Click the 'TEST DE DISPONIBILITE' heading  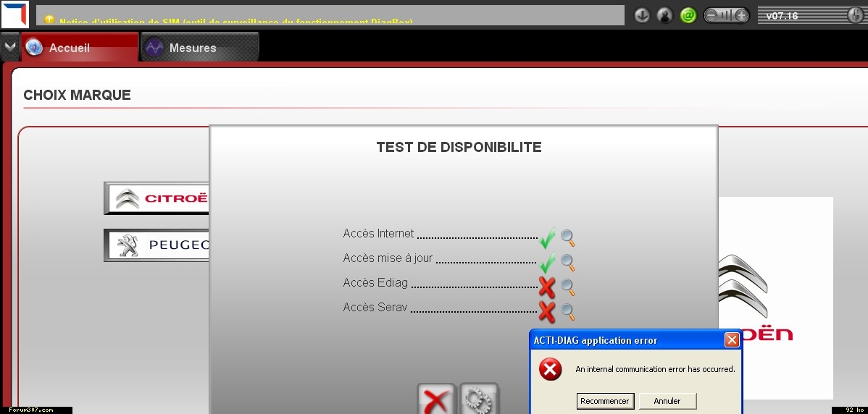point(459,147)
